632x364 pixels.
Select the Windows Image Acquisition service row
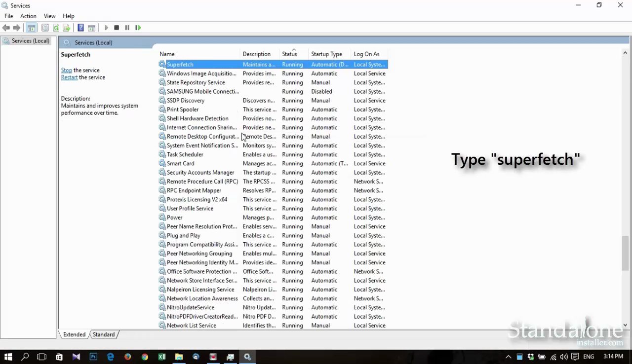pyautogui.click(x=273, y=73)
